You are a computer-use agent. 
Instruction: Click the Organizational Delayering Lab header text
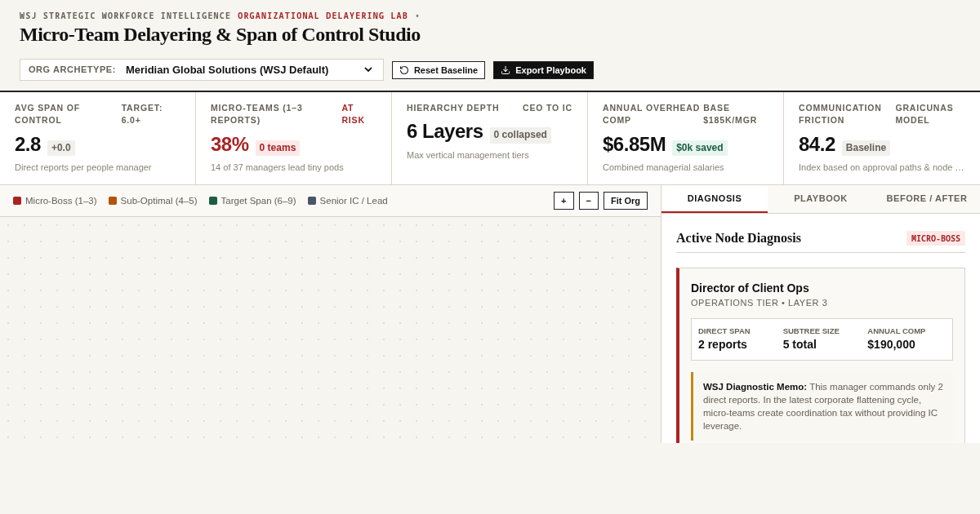323,16
